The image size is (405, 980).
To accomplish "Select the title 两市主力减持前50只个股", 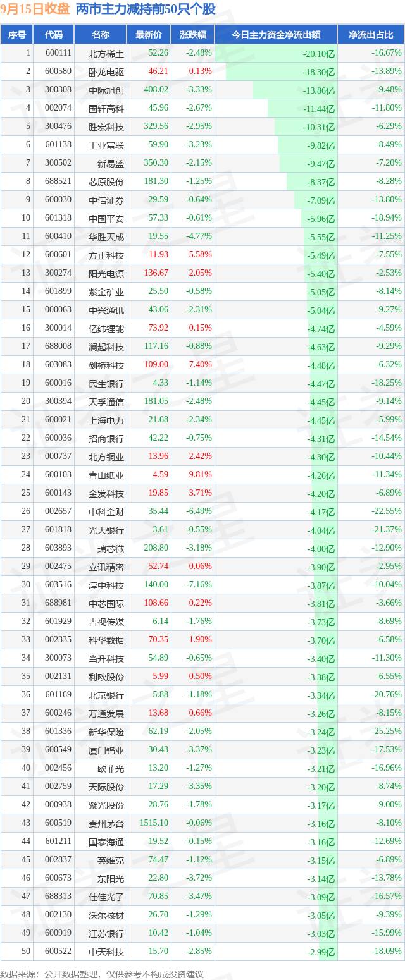I will tap(146, 9).
